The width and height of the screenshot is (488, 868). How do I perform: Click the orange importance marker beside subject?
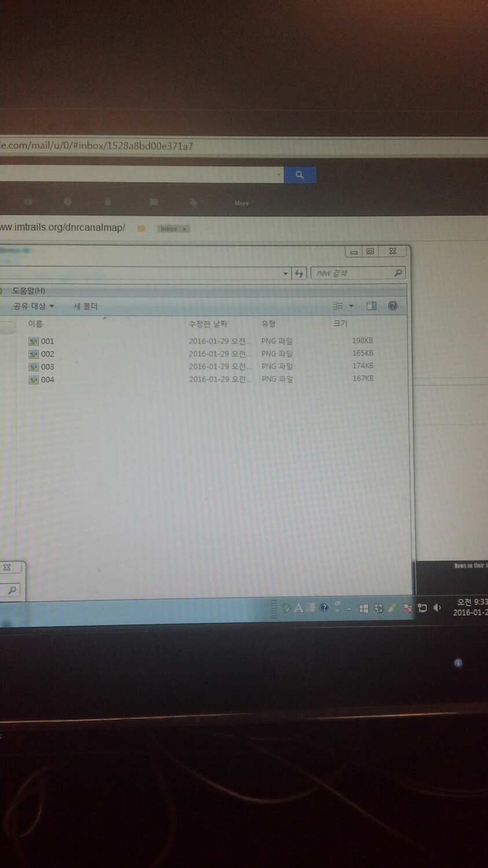pyautogui.click(x=141, y=229)
